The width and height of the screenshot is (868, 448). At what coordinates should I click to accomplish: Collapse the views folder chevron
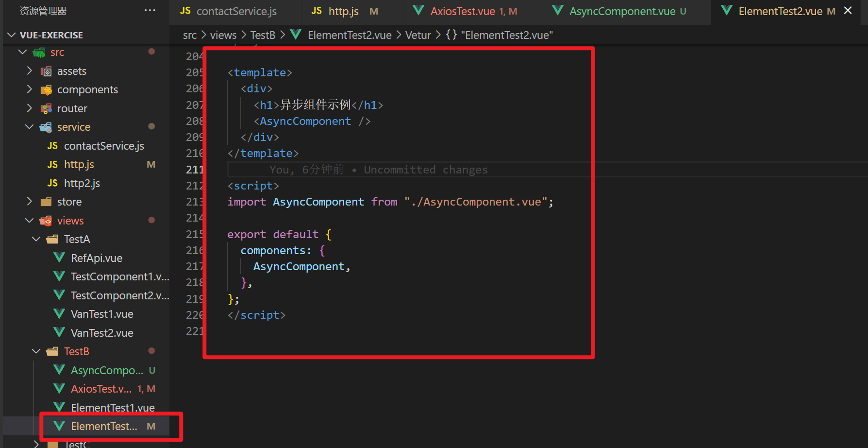tap(29, 221)
